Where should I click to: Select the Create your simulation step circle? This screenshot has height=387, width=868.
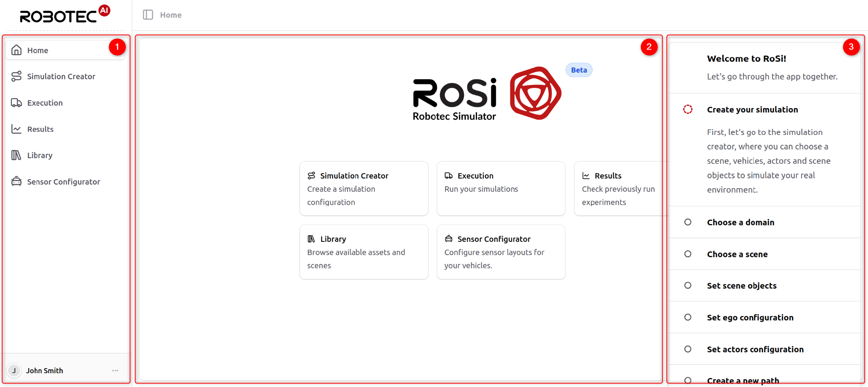point(688,109)
